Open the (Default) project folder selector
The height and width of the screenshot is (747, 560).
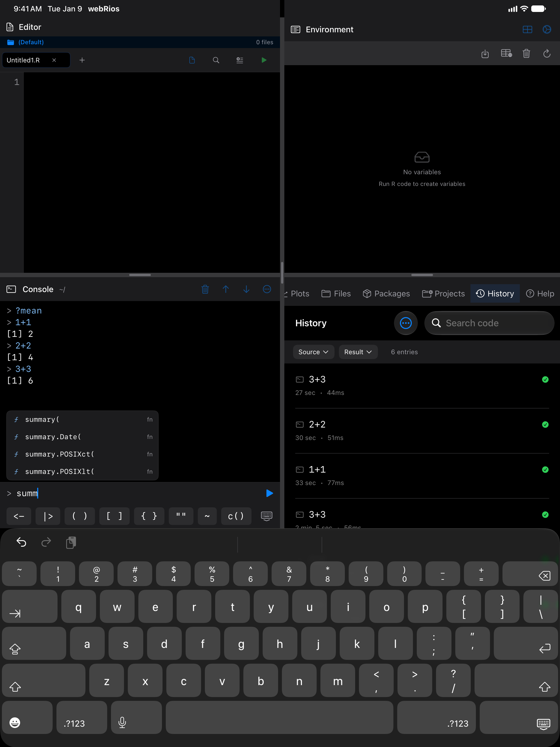(26, 42)
